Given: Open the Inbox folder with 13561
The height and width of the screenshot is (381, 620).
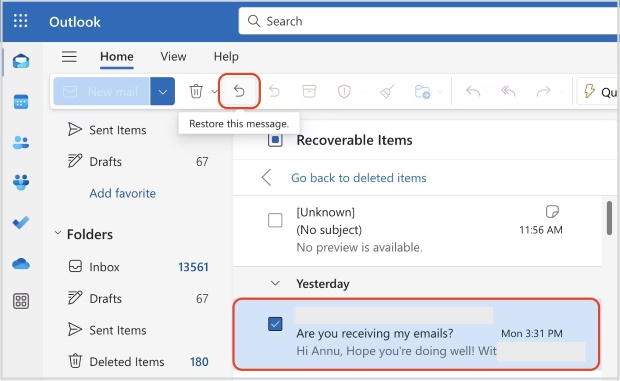Looking at the screenshot, I should pyautogui.click(x=138, y=267).
